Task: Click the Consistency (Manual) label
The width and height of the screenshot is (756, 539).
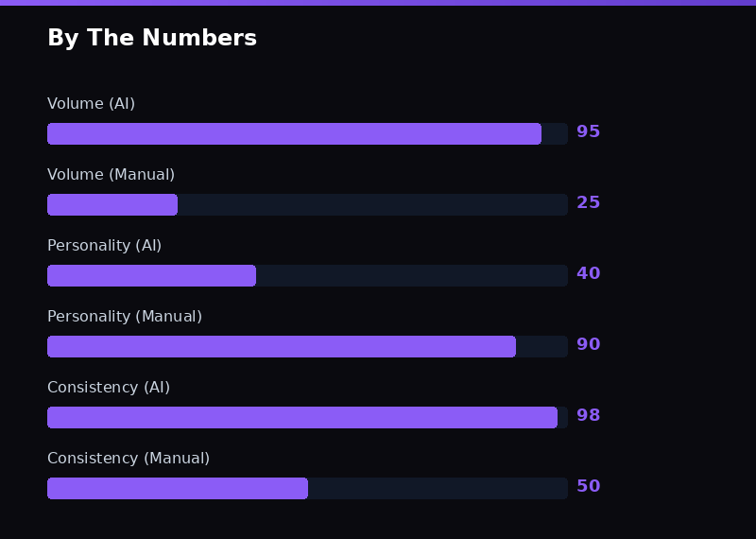Action: click(x=129, y=459)
